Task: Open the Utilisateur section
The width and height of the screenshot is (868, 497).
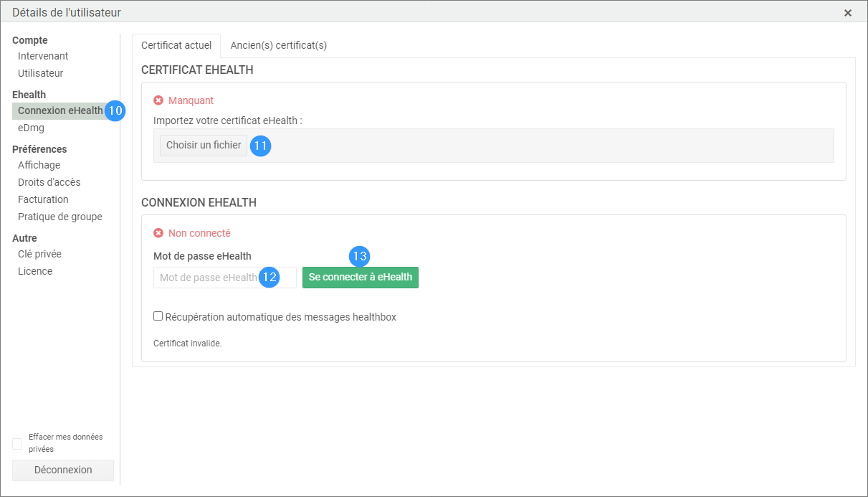Action: [41, 73]
